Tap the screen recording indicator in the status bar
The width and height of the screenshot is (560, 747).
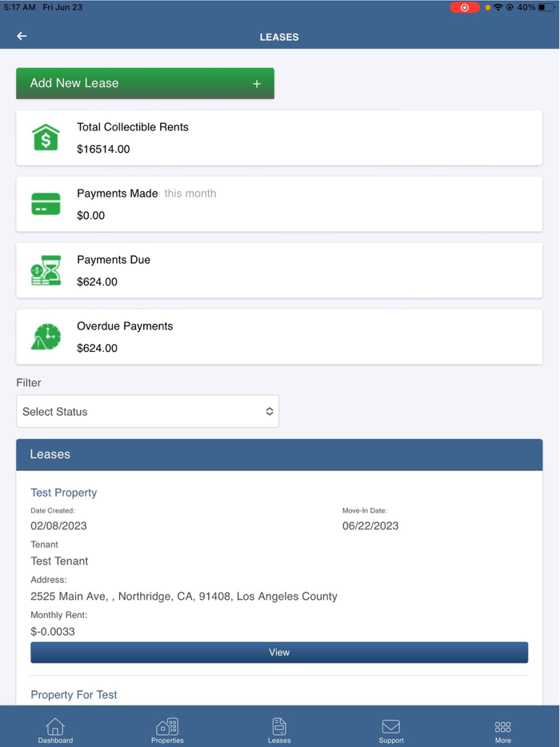465,6
